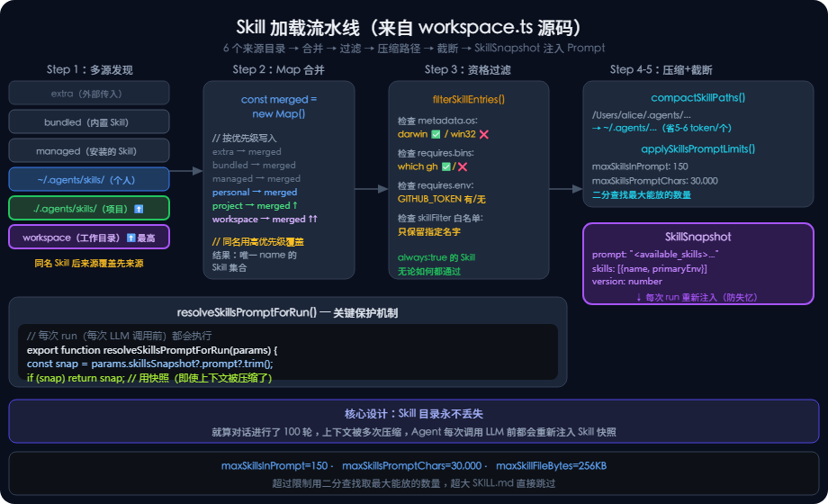
Task: Click the green checkmark after which gh
Action: [x=446, y=166]
